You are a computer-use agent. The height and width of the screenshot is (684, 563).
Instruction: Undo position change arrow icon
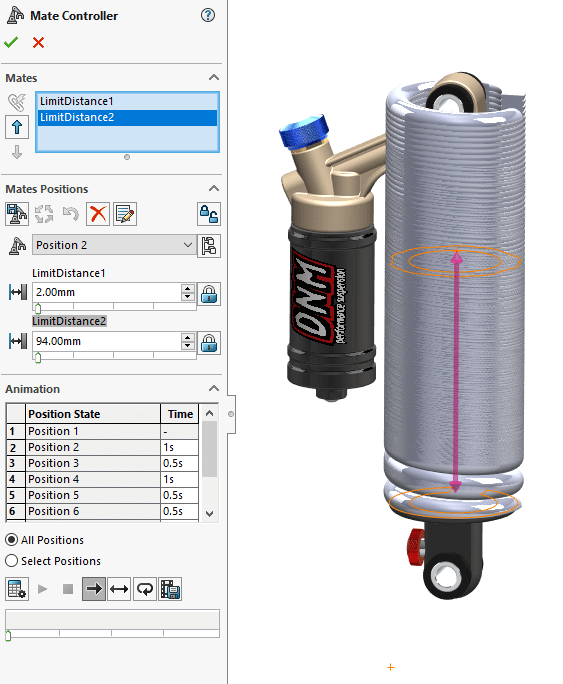pos(71,214)
